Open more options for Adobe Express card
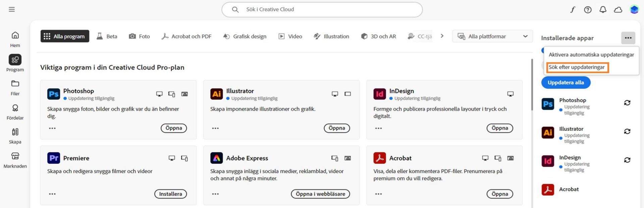This screenshot has height=208, width=644. (215, 194)
